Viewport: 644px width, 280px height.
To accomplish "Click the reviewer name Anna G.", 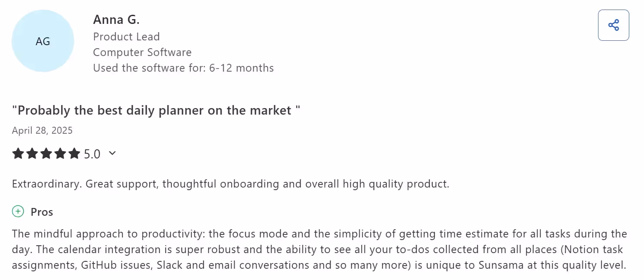I will click(x=116, y=19).
